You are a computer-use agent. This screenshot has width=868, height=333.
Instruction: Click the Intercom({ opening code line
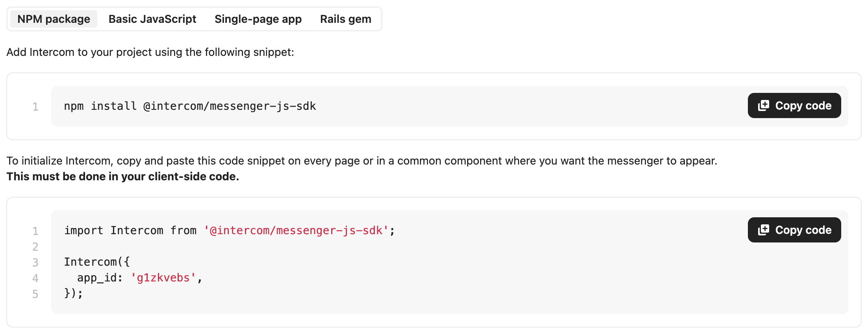point(97,262)
